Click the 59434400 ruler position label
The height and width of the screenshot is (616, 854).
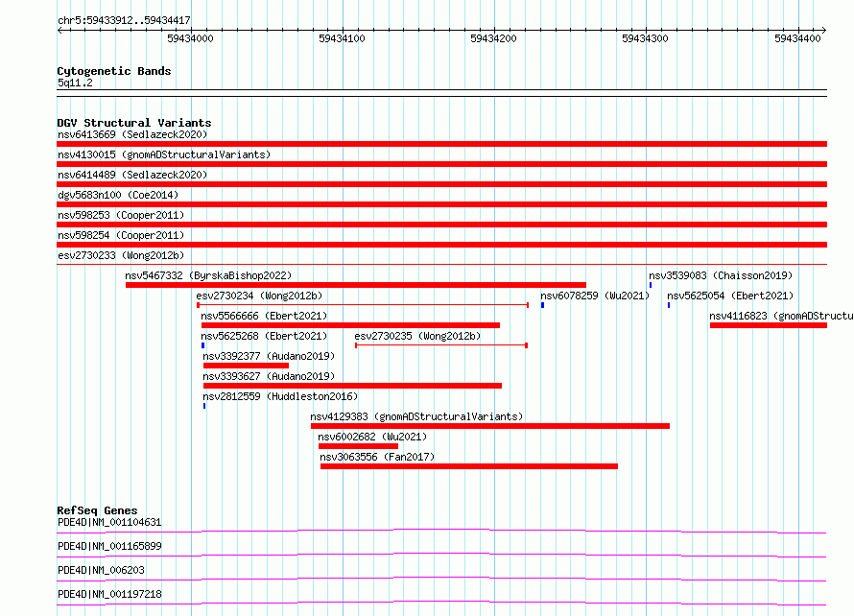pos(797,38)
